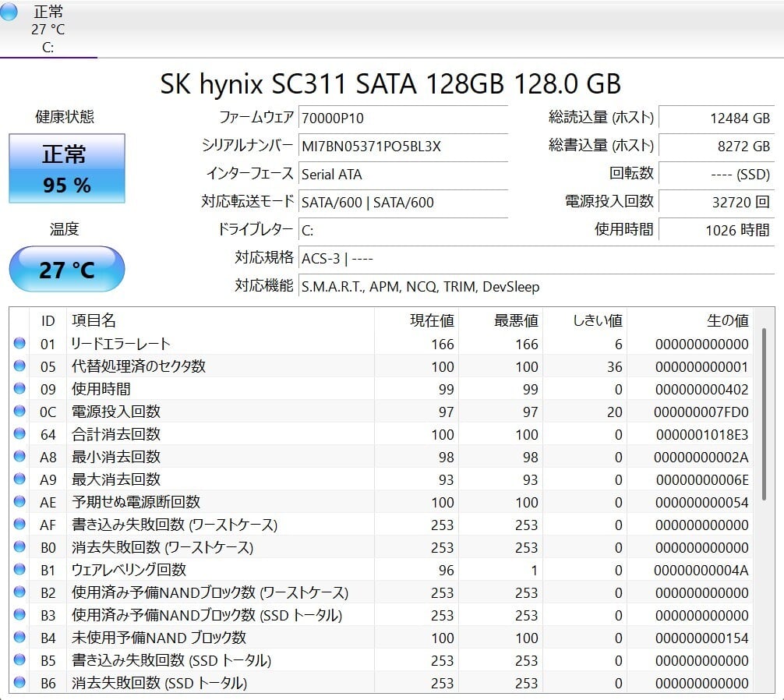Click the firmware field showing 70000P10
The width and height of the screenshot is (784, 700).
pos(402,118)
